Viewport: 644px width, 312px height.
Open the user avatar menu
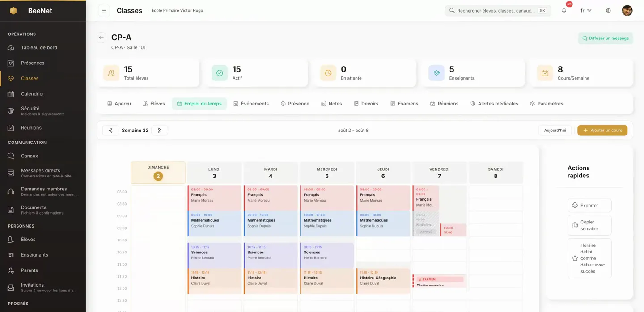click(627, 11)
